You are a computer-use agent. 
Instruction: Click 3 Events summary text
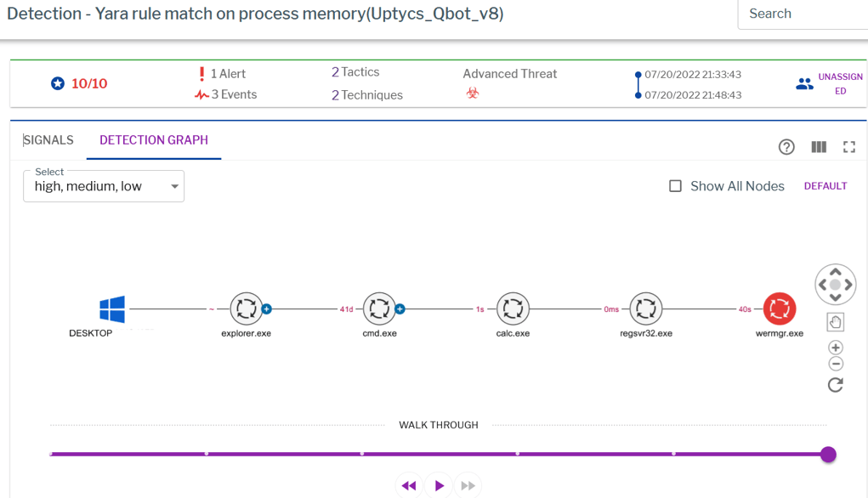[234, 94]
